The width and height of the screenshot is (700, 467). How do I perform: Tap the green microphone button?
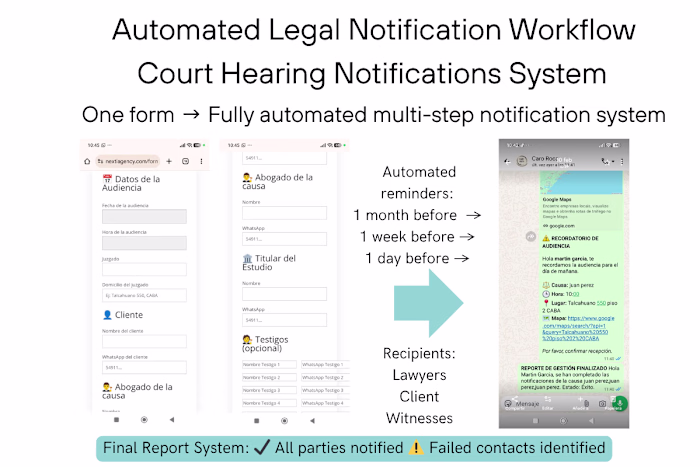pyautogui.click(x=620, y=404)
